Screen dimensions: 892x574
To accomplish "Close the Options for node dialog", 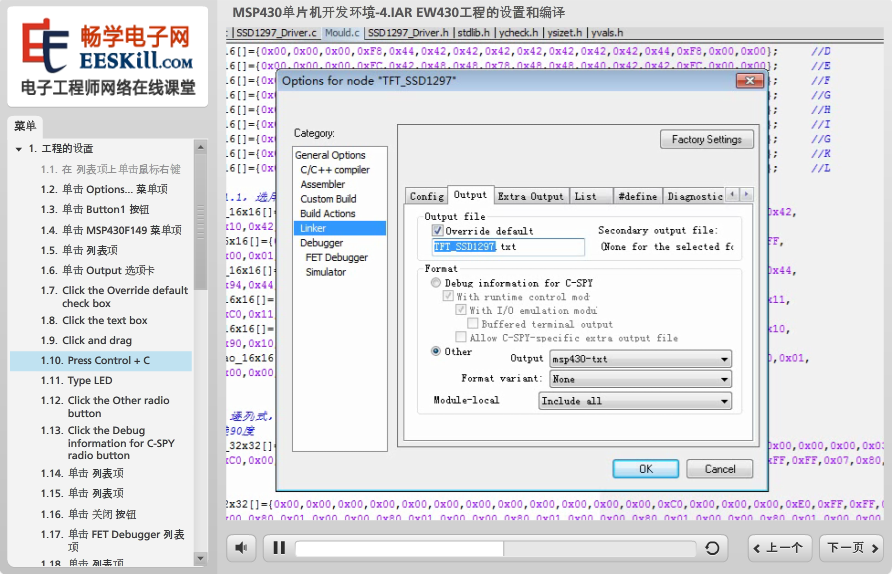I will [750, 81].
